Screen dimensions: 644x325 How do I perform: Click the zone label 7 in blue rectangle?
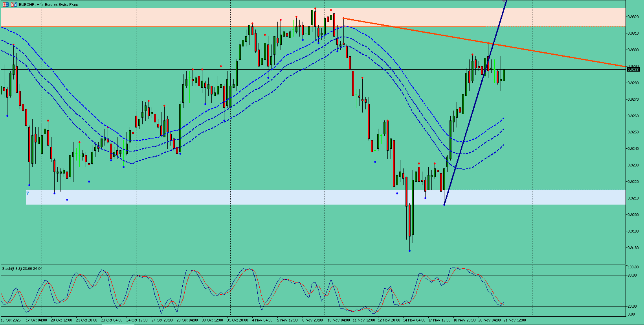(28, 194)
